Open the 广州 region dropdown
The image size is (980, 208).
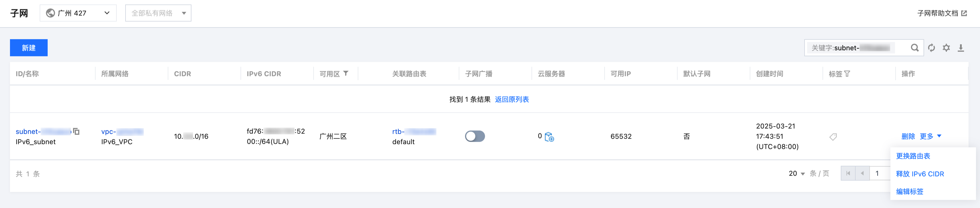(78, 13)
